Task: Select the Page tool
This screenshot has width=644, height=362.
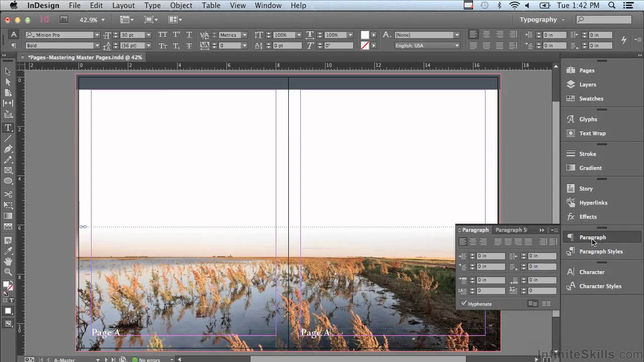Action: (8, 93)
